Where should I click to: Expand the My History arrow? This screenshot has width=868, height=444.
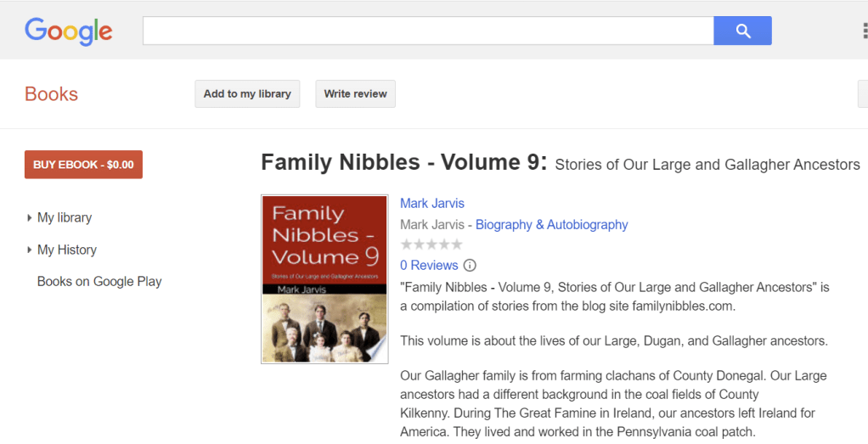tap(30, 250)
